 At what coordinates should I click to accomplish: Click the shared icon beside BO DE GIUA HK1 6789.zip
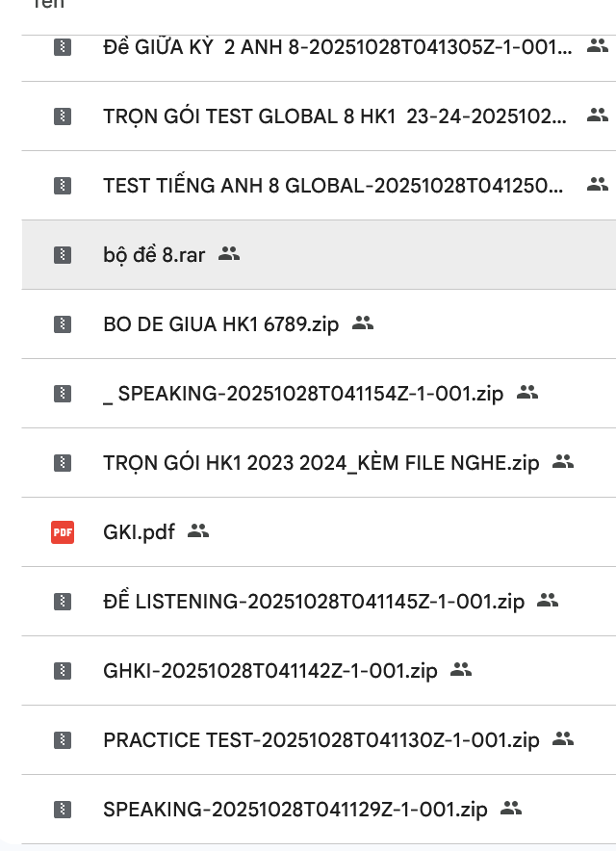tap(363, 323)
